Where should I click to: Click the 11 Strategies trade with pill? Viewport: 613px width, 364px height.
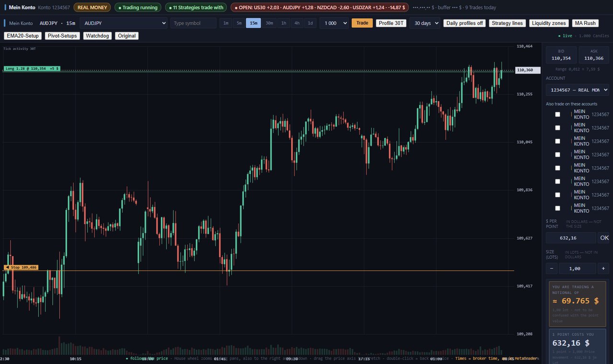tap(196, 8)
